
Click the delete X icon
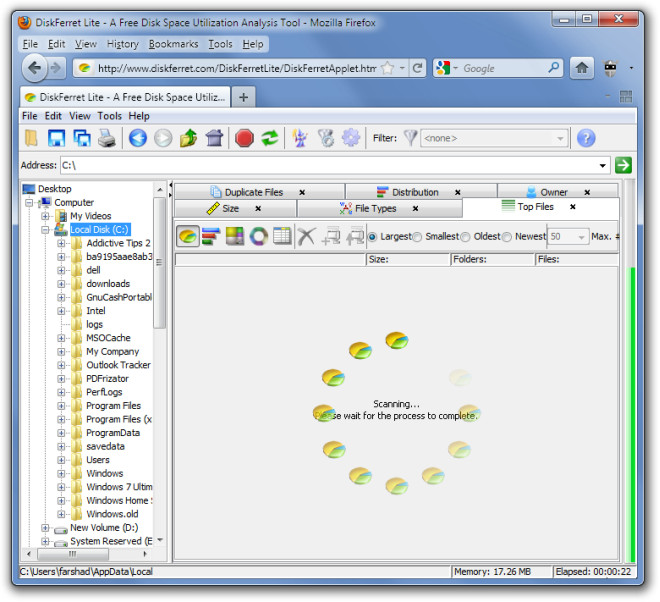click(x=306, y=236)
